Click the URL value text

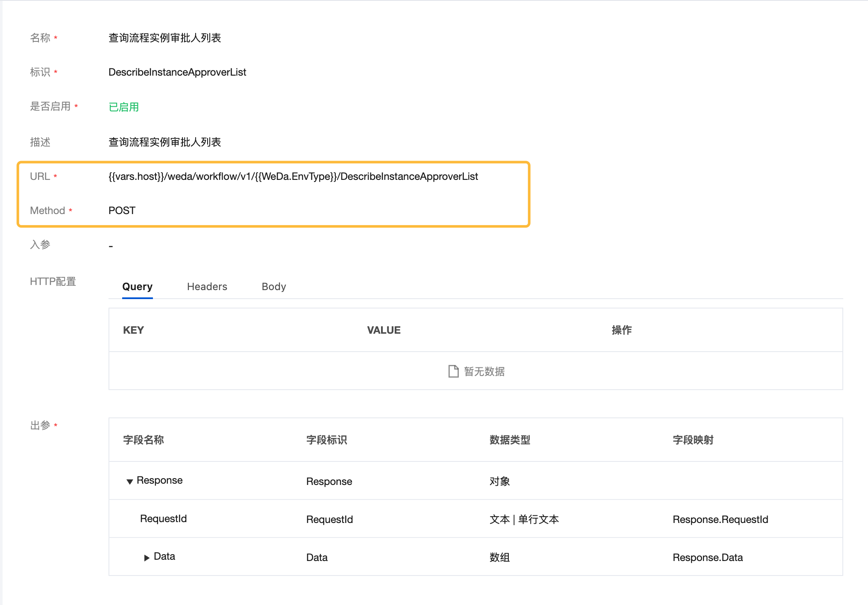click(x=293, y=176)
